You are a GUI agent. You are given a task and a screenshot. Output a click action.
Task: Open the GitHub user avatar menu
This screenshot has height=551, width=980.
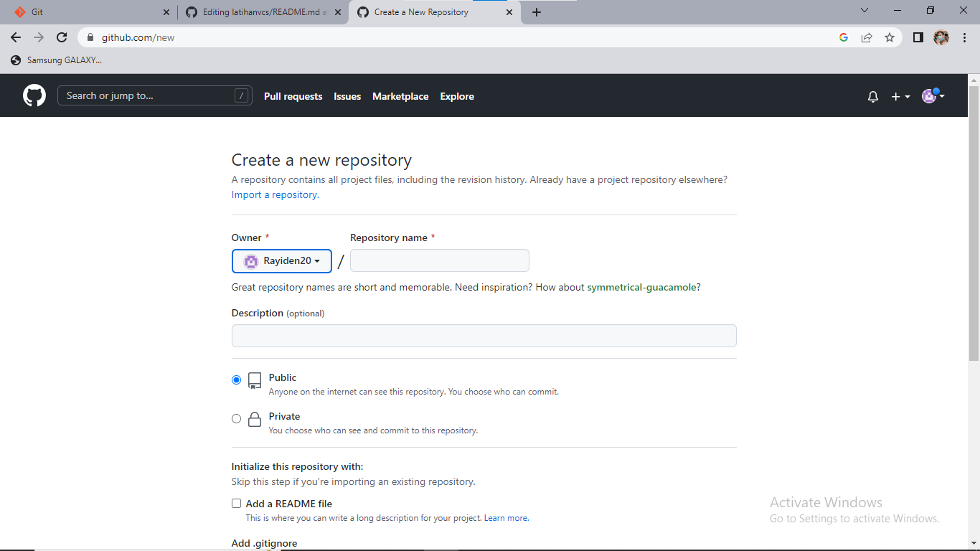coord(933,95)
